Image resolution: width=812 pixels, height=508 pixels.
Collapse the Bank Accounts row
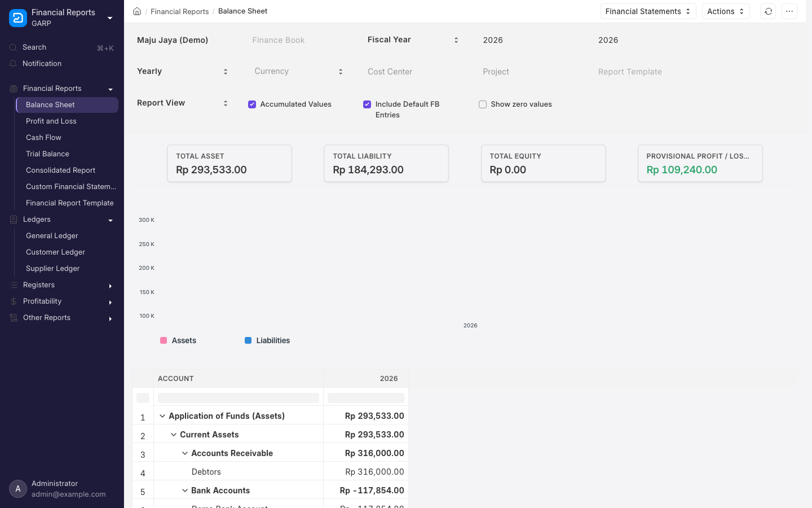185,491
